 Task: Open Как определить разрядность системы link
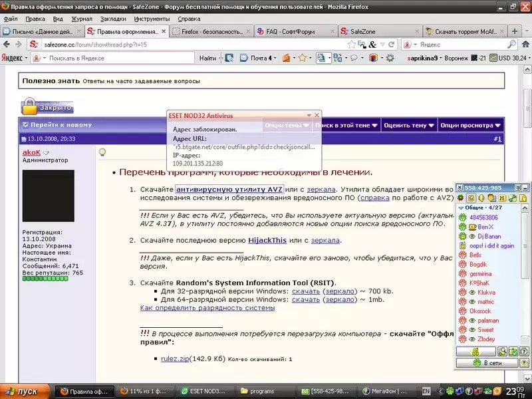pos(207,308)
